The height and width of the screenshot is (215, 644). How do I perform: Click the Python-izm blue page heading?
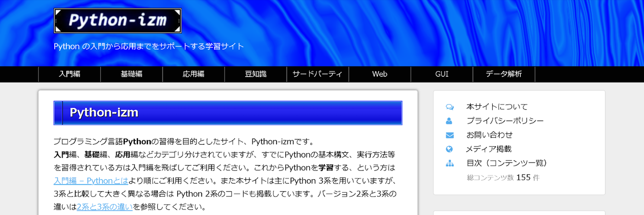pyautogui.click(x=228, y=113)
